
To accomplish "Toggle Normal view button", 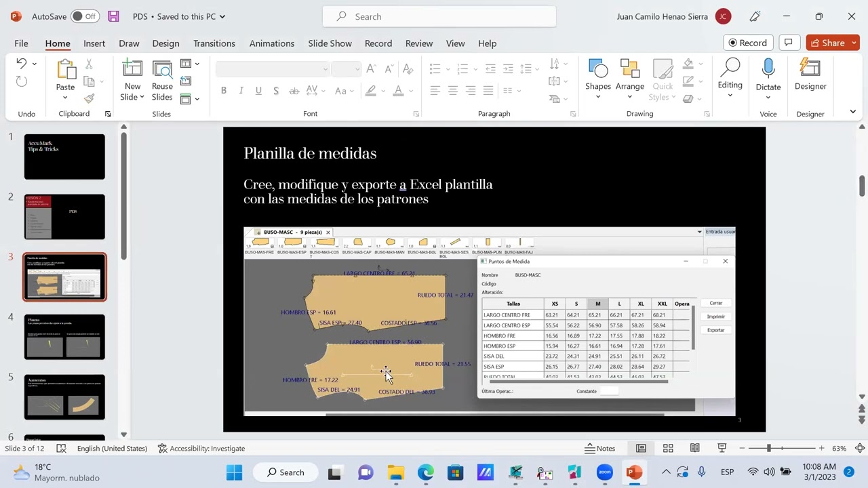I will 641,448.
